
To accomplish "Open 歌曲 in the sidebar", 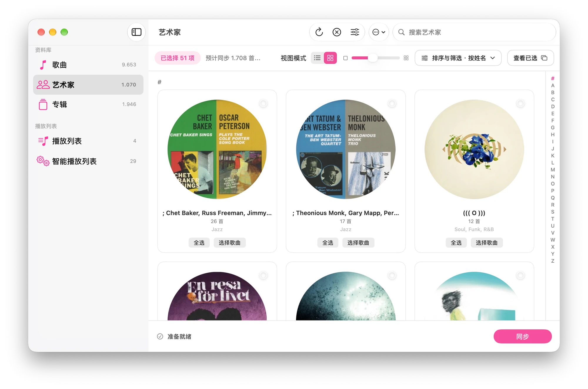I will (x=88, y=65).
